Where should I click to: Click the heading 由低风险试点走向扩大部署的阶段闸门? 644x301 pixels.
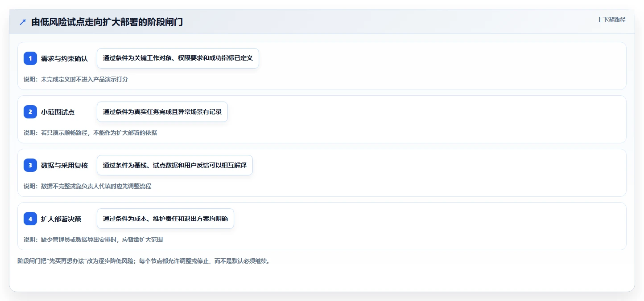coord(107,22)
